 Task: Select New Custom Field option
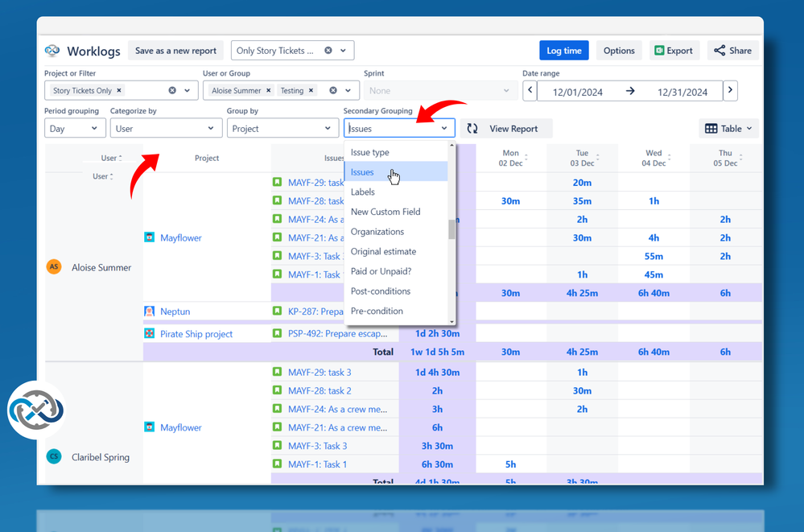tap(396, 212)
